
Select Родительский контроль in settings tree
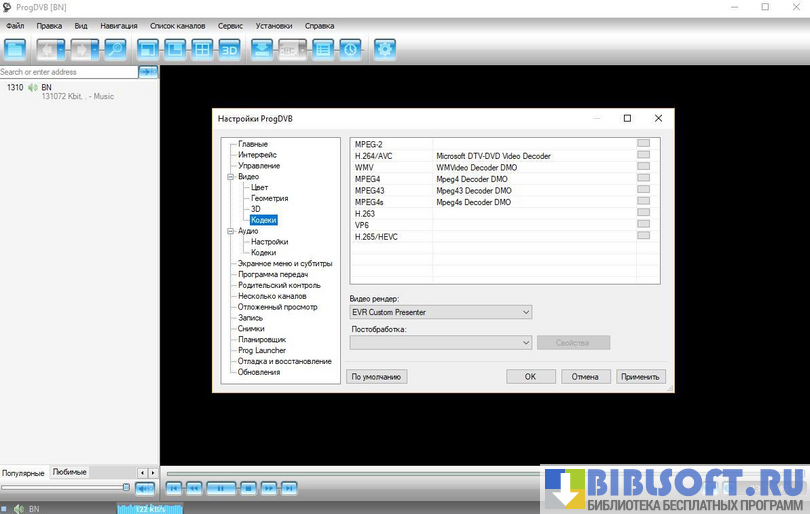pos(279,285)
